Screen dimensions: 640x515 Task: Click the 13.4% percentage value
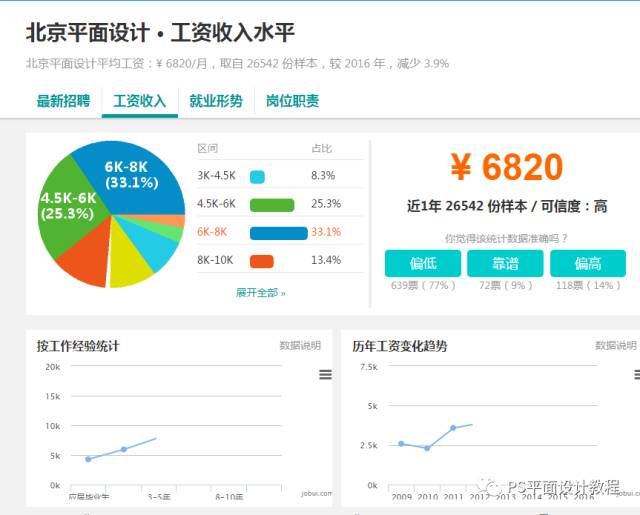click(326, 260)
